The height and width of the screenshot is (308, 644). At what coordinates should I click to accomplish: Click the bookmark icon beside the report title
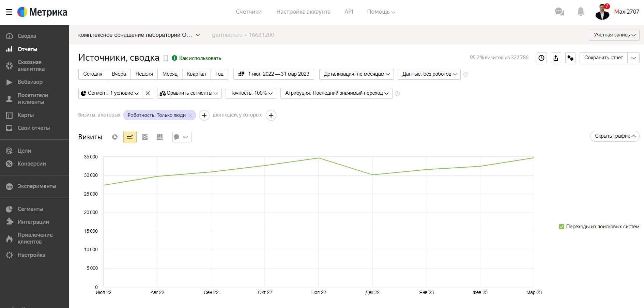click(x=166, y=58)
